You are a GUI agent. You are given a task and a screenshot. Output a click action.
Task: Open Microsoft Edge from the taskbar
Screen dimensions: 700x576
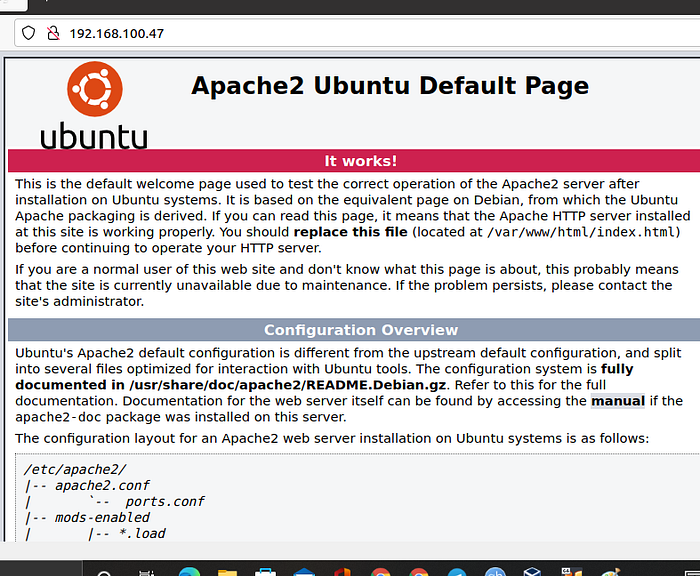189,572
